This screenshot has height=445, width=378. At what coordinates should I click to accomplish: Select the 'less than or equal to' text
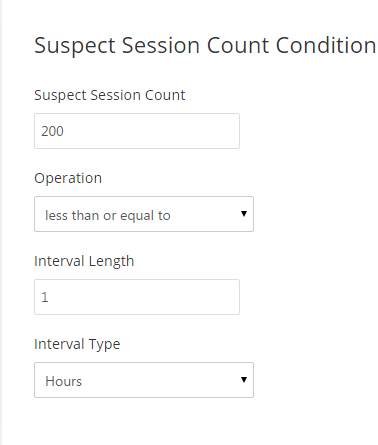pyautogui.click(x=108, y=216)
